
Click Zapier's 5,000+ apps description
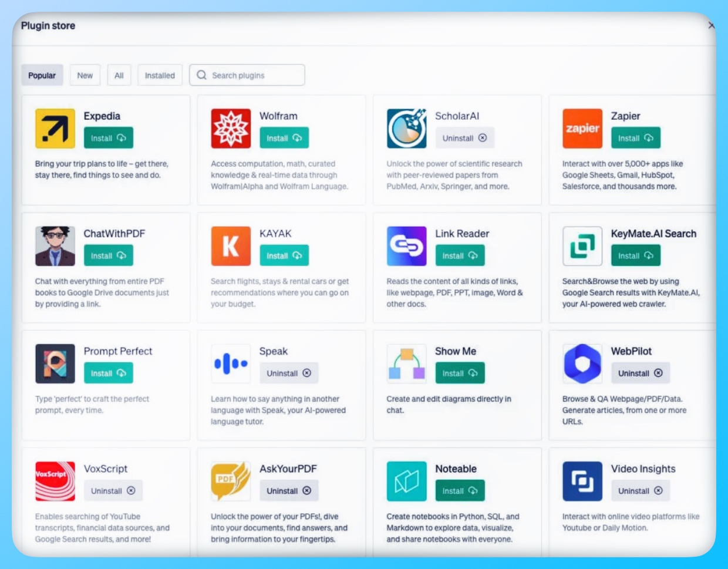pyautogui.click(x=623, y=175)
